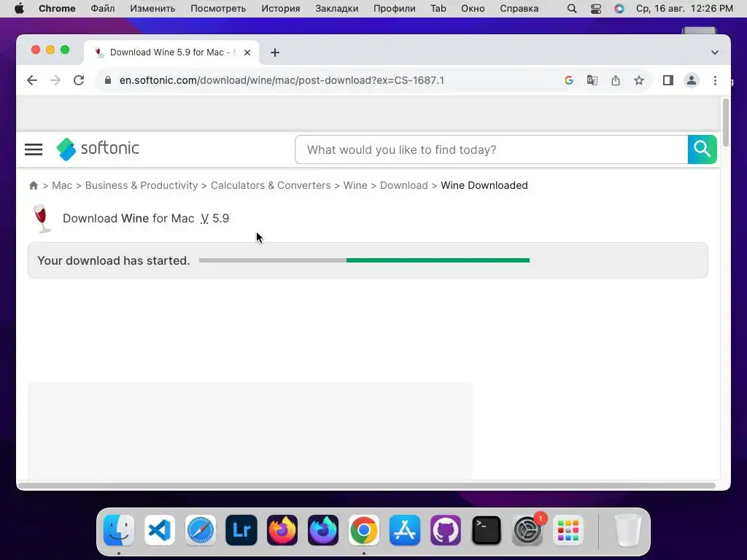The image size is (747, 560).
Task: Expand the tab search chevron
Action: (x=715, y=52)
